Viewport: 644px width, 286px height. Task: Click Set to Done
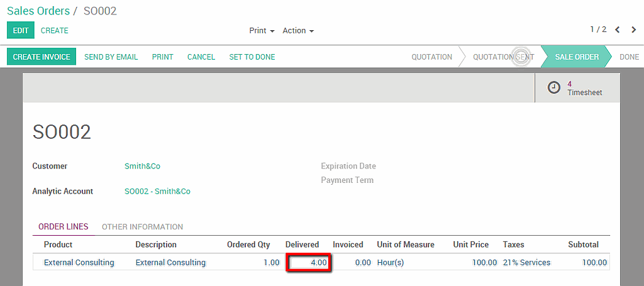pos(252,57)
